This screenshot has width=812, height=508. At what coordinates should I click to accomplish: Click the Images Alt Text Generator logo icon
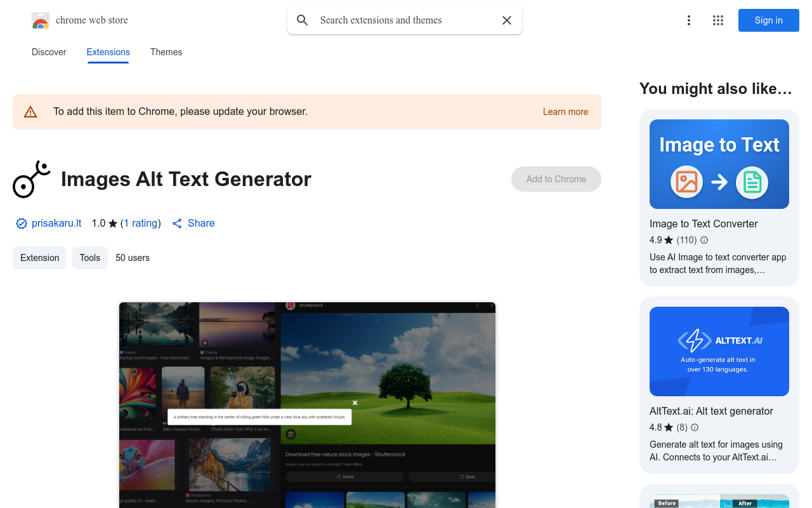32,179
